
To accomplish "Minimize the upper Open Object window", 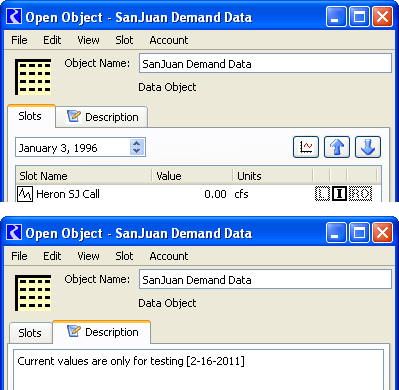I will coord(336,17).
